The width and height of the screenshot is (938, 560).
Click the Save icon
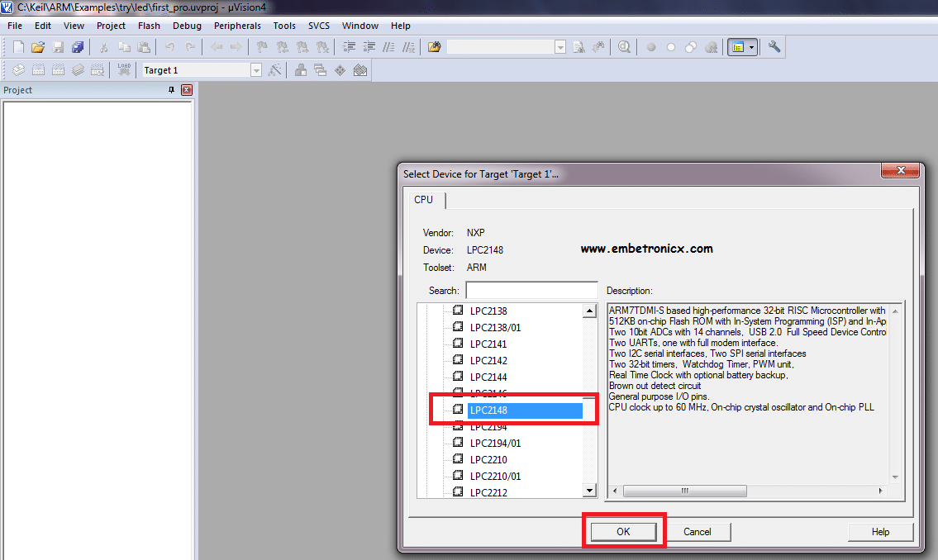(58, 47)
